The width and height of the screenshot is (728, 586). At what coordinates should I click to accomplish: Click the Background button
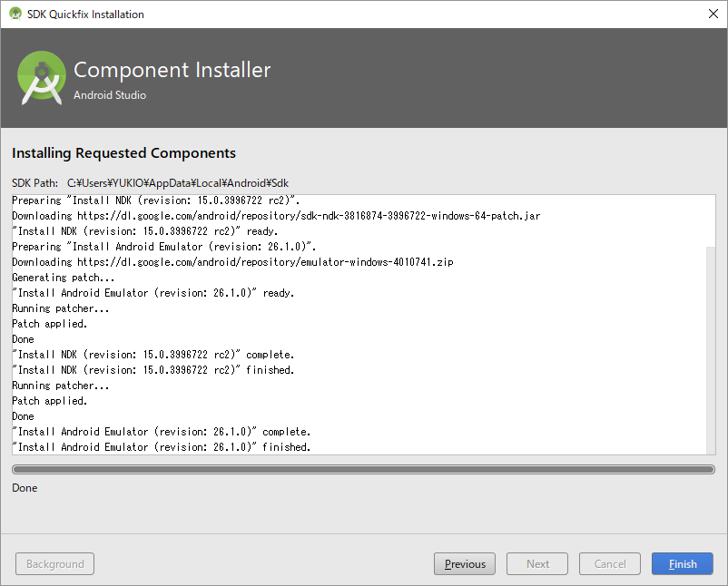[x=54, y=563]
